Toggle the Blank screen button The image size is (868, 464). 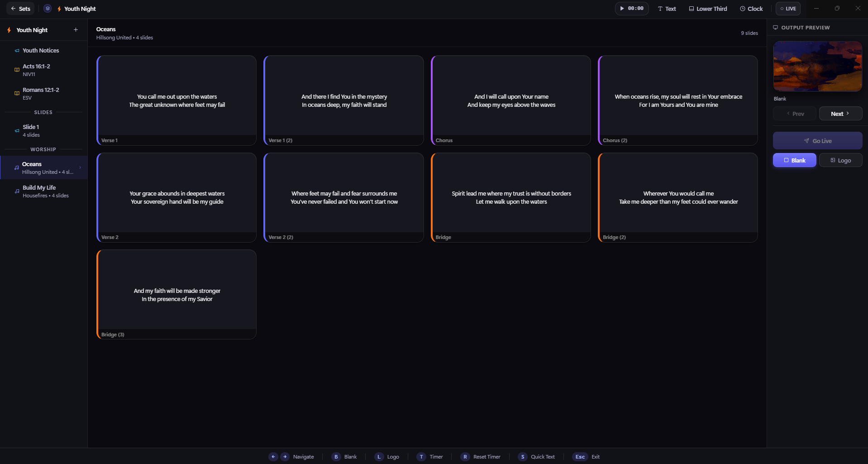point(794,160)
